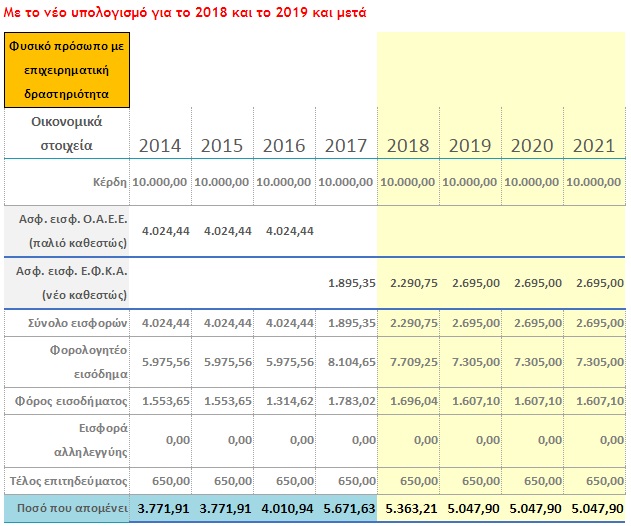Click Σύνολο εισφορών value 1.895,35 for 2017
This screenshot has height=526, width=631.
click(x=352, y=323)
